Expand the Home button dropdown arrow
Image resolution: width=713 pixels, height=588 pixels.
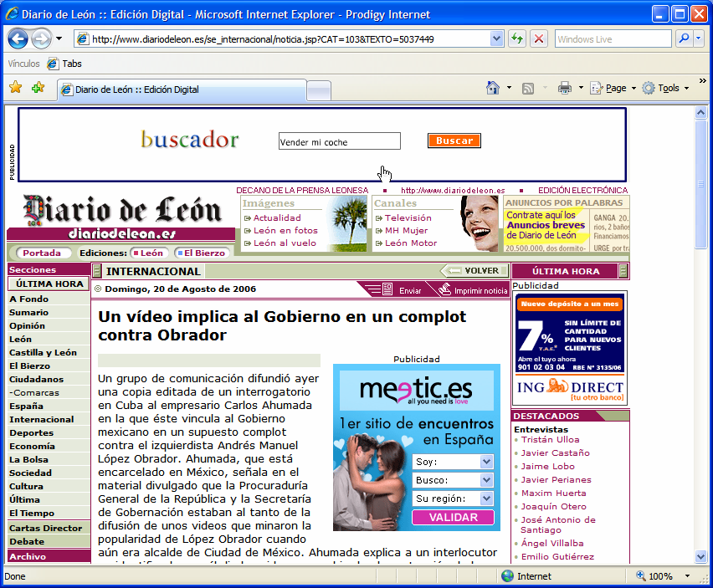509,88
